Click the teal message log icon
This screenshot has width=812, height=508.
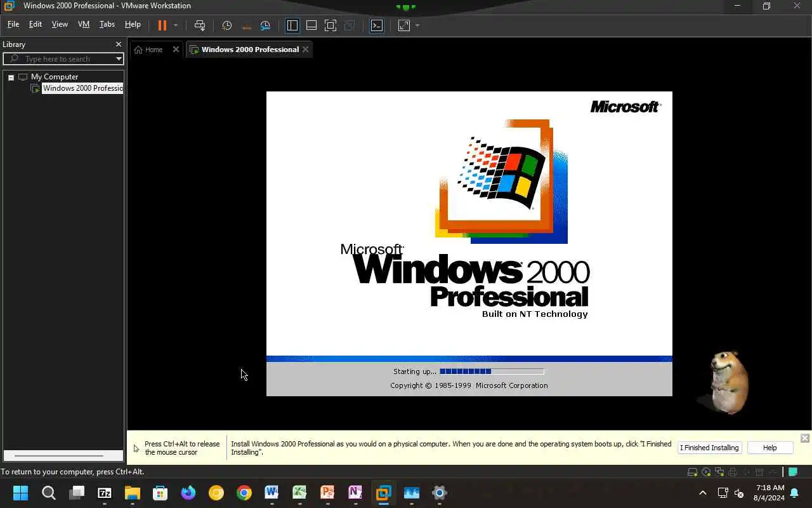click(x=793, y=472)
